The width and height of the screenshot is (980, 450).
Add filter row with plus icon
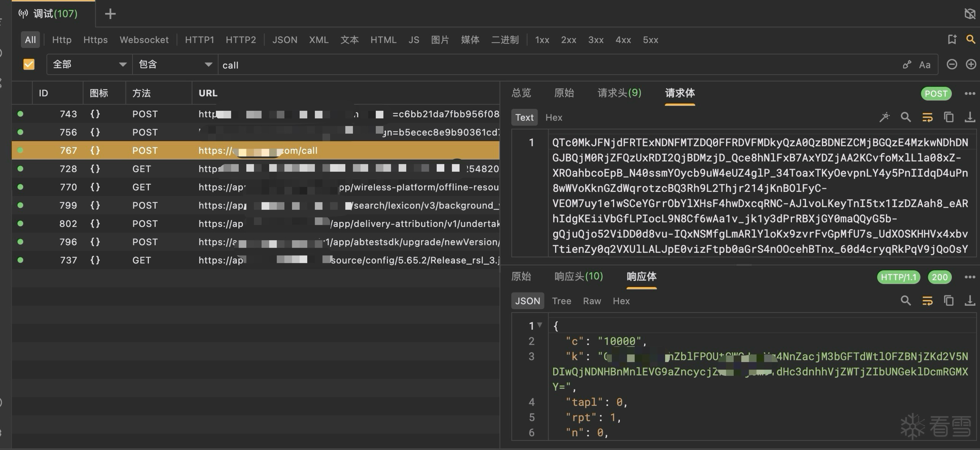tap(971, 64)
